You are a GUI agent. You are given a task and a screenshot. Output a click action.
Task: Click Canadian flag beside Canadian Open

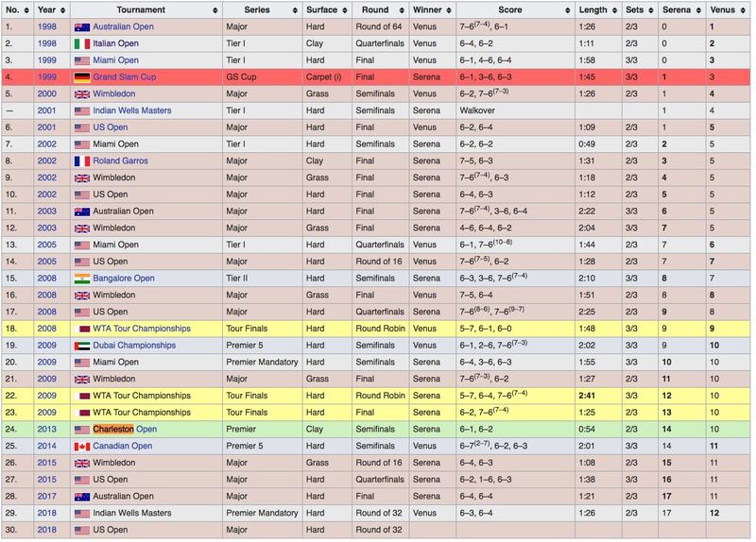(82, 447)
